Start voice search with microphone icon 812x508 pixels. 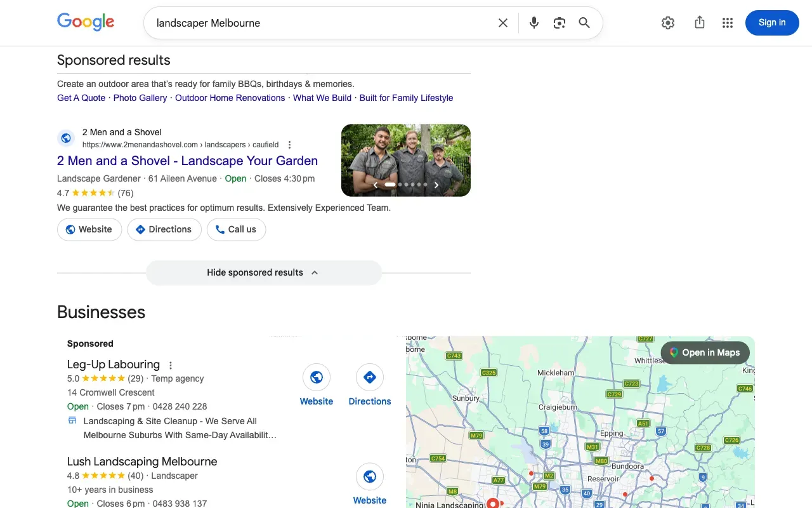534,23
